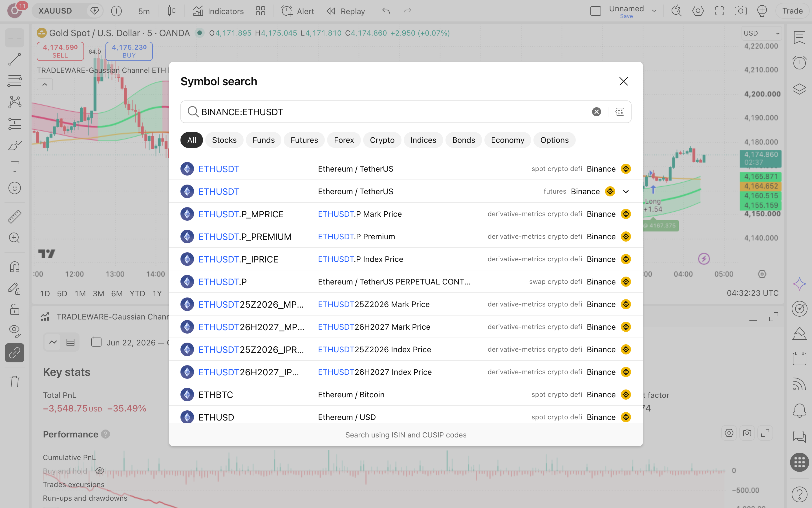812x508 pixels.
Task: Select the Zoom in tool
Action: [14, 238]
